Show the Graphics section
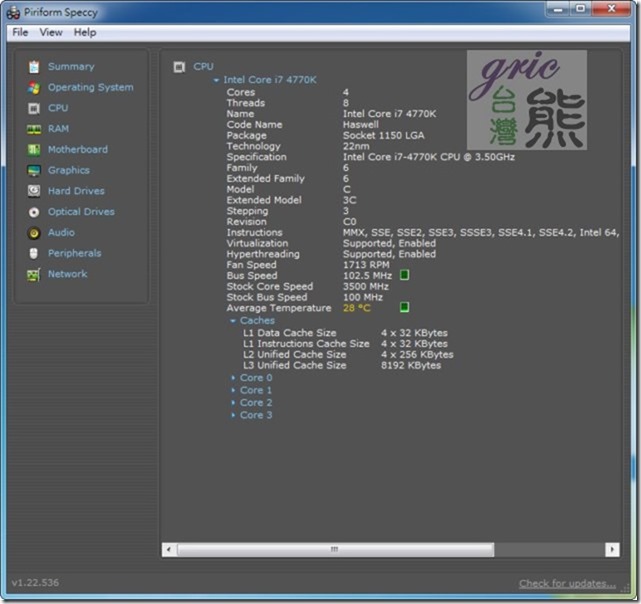641x604 pixels. tap(69, 171)
